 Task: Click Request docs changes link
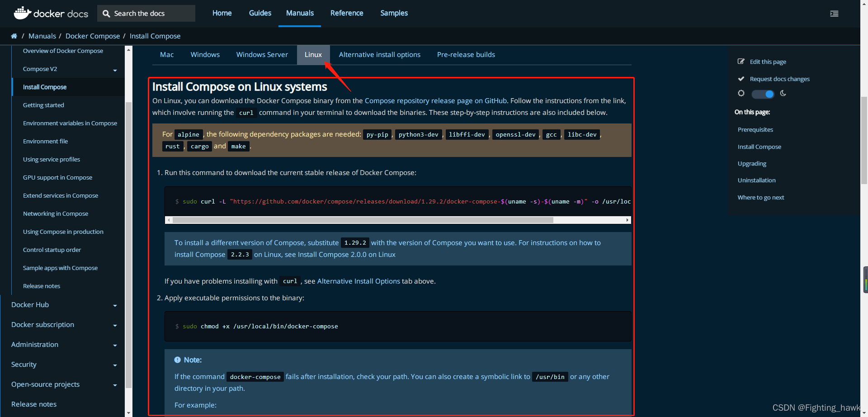pyautogui.click(x=780, y=79)
